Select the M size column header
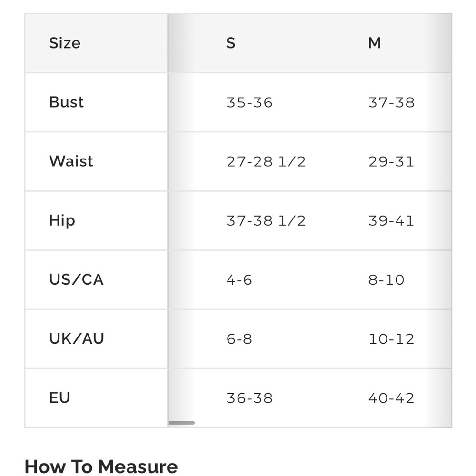The height and width of the screenshot is (476, 476). 375,43
